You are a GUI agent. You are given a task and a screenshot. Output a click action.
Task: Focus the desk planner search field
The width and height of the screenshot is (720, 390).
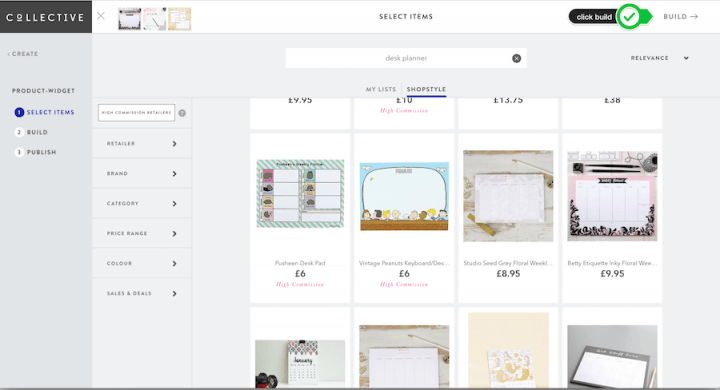pos(406,58)
